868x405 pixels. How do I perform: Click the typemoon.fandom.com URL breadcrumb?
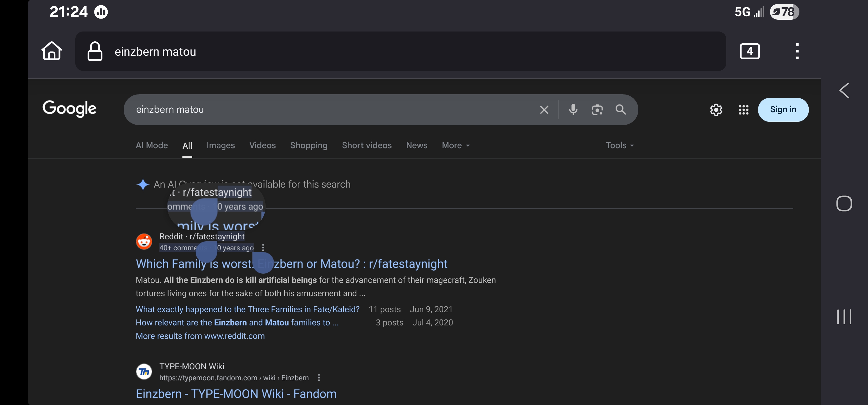coord(234,378)
